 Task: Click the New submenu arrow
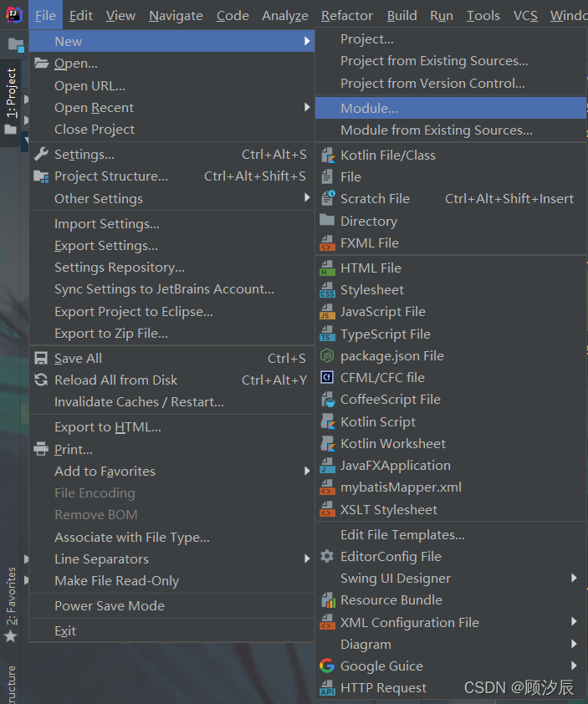point(307,41)
